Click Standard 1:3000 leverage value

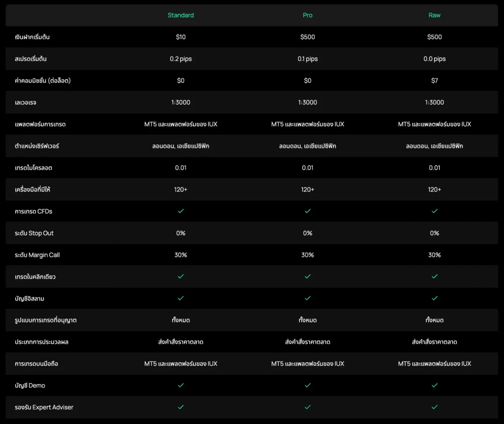pyautogui.click(x=181, y=102)
